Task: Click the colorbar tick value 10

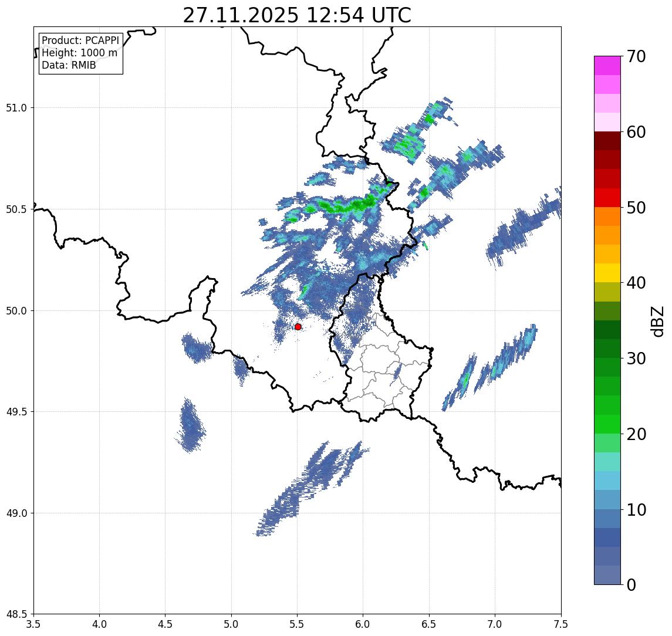Action: (x=636, y=510)
